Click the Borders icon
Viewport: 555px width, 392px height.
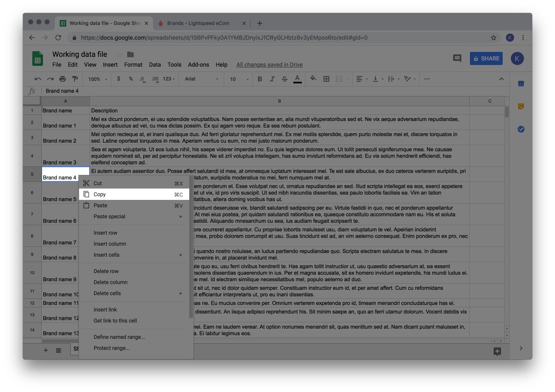click(x=326, y=79)
